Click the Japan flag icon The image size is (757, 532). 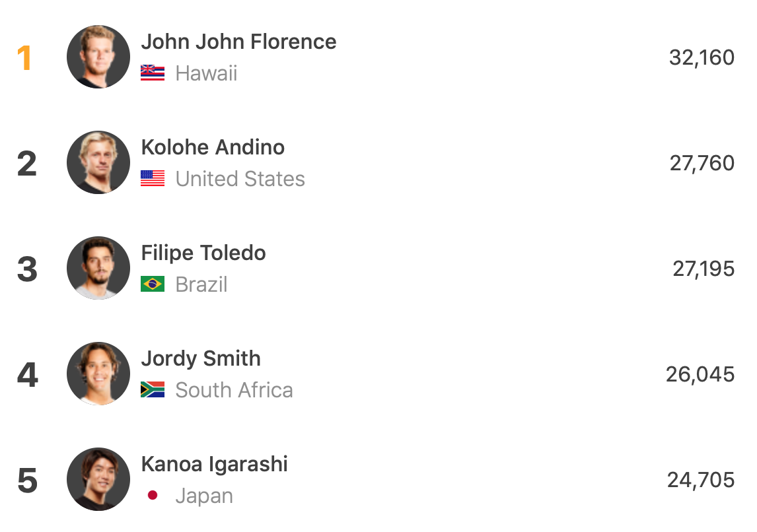tap(153, 496)
